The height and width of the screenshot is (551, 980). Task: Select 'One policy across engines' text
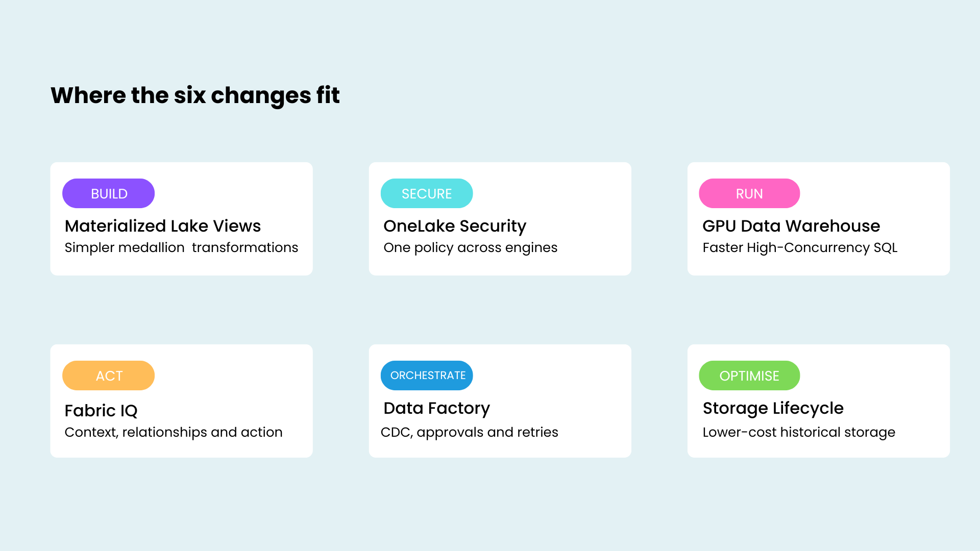pyautogui.click(x=470, y=247)
